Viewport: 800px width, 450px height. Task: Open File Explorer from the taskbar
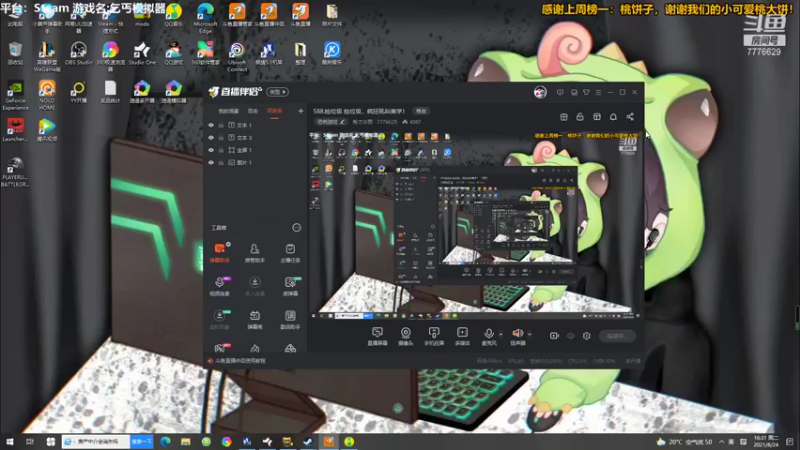[x=186, y=441]
